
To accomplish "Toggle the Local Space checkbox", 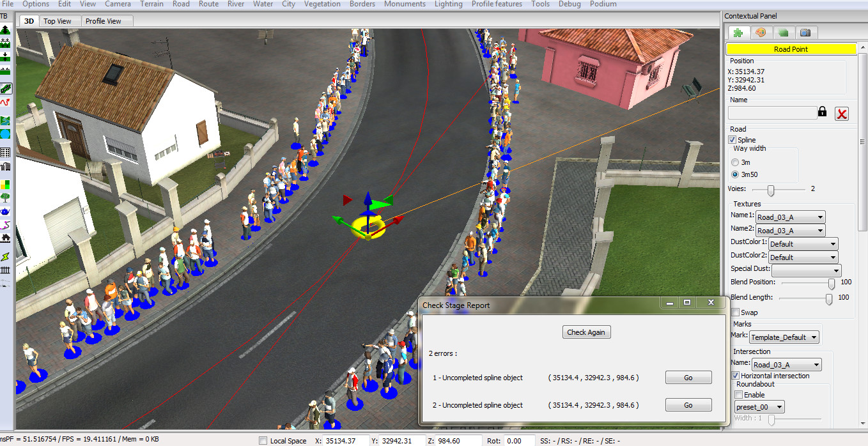I will coord(263,441).
